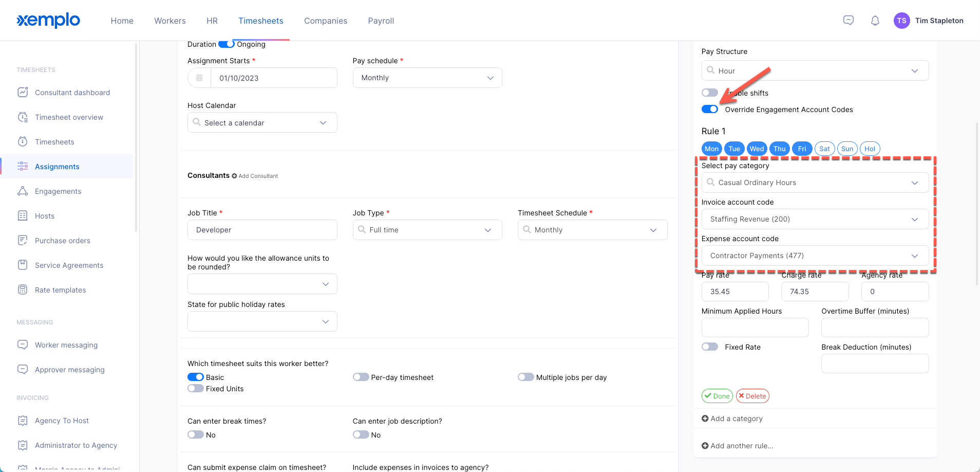Screen dimensions: 980x472
Task: Click the Engagements sidebar icon
Action: click(23, 191)
